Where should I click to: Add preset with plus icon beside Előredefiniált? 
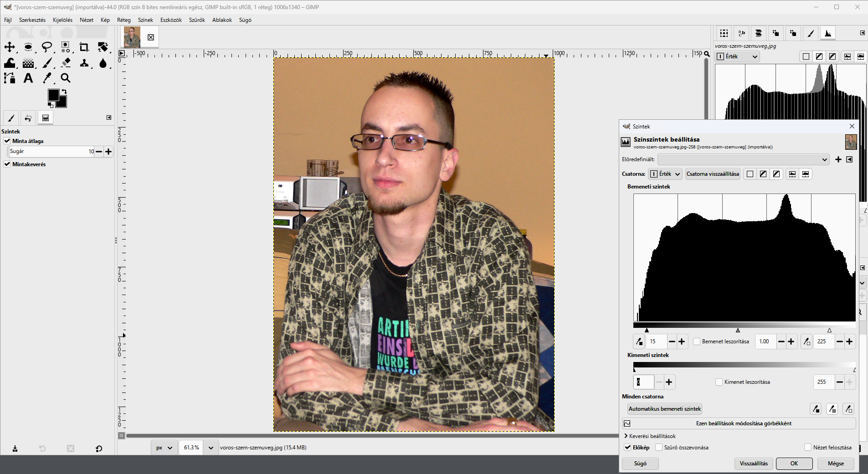tap(838, 159)
